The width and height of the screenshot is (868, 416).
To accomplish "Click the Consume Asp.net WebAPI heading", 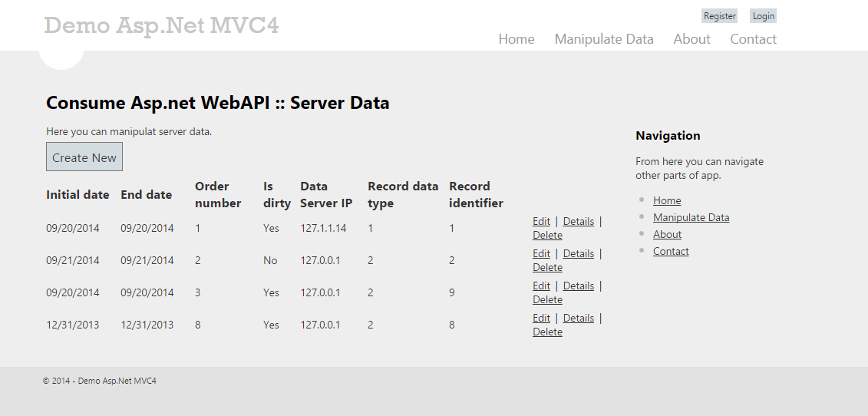I will [217, 103].
